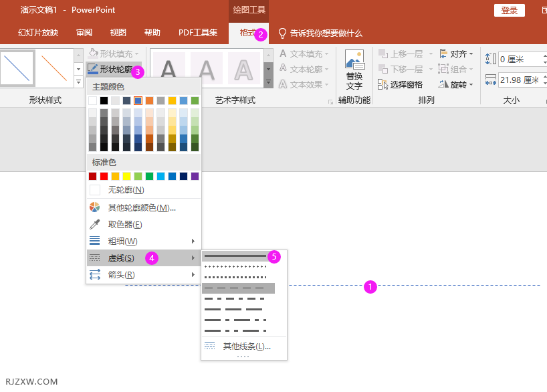The height and width of the screenshot is (392, 547).
Task: Show the previous row of shape styles
Action: pos(78,55)
